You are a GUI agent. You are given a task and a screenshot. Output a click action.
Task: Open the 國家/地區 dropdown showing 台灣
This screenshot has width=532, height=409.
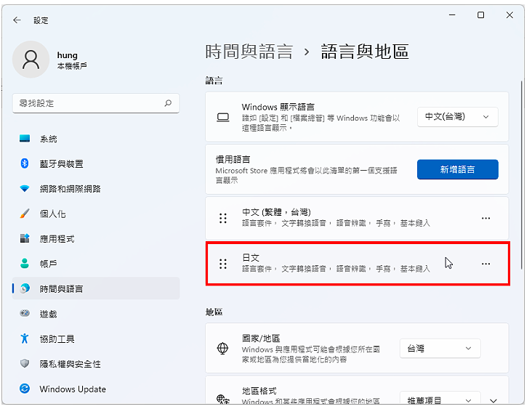pyautogui.click(x=440, y=348)
